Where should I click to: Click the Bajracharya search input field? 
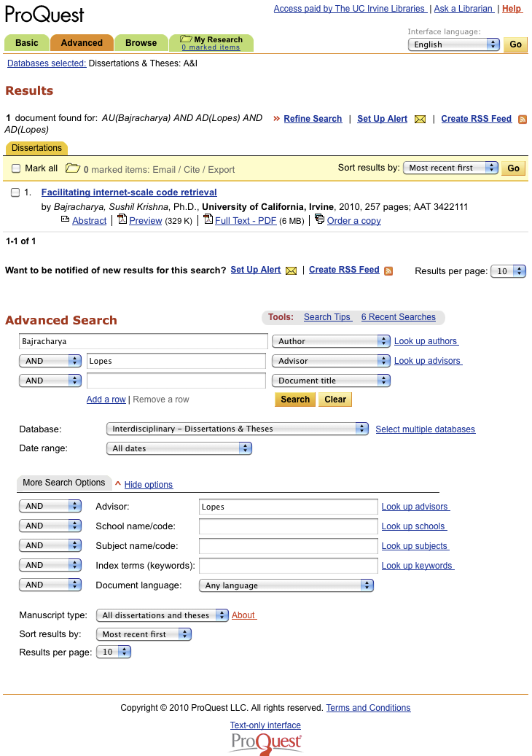point(144,341)
